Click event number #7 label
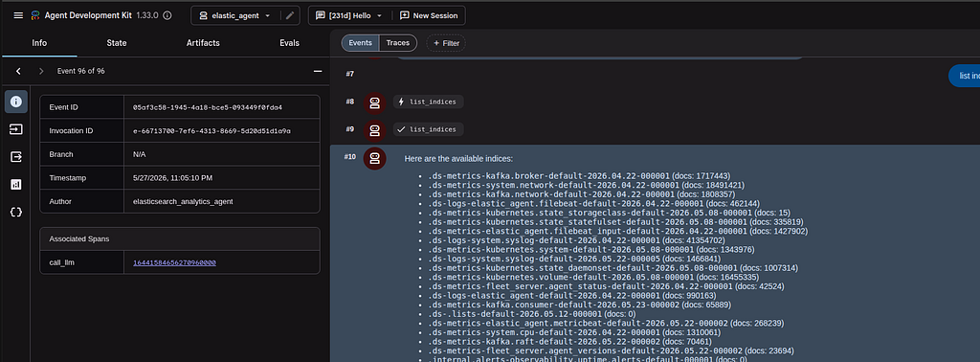Viewport: 980px width, 362px height. click(x=350, y=74)
